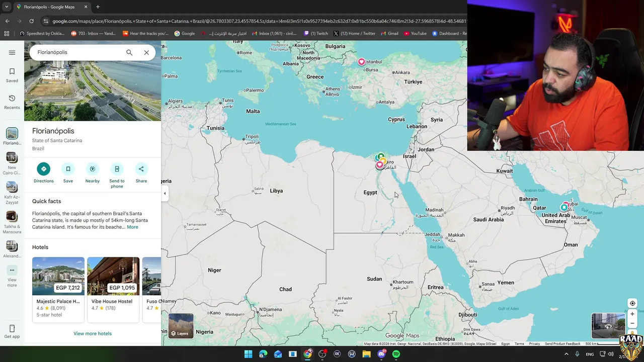
Task: Click the Dubai saved place pin
Action: [x=565, y=207]
